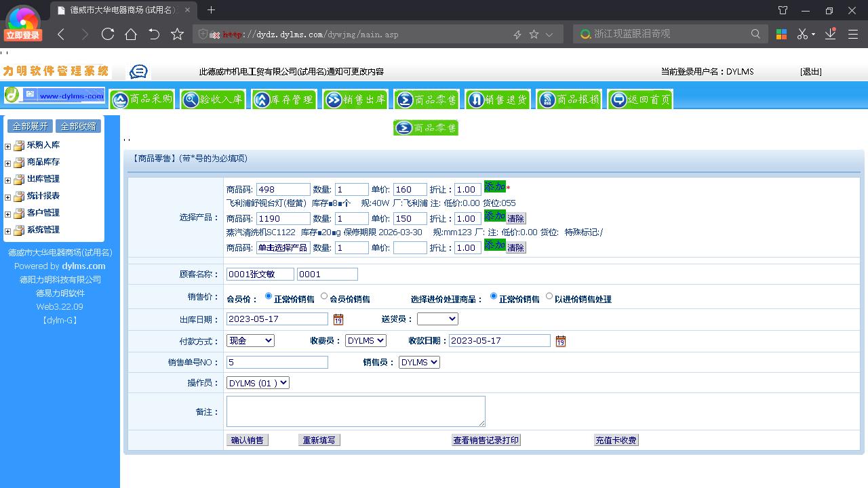Select the 会员价销售 radio option
Viewport: 868px width, 488px height.
point(323,296)
